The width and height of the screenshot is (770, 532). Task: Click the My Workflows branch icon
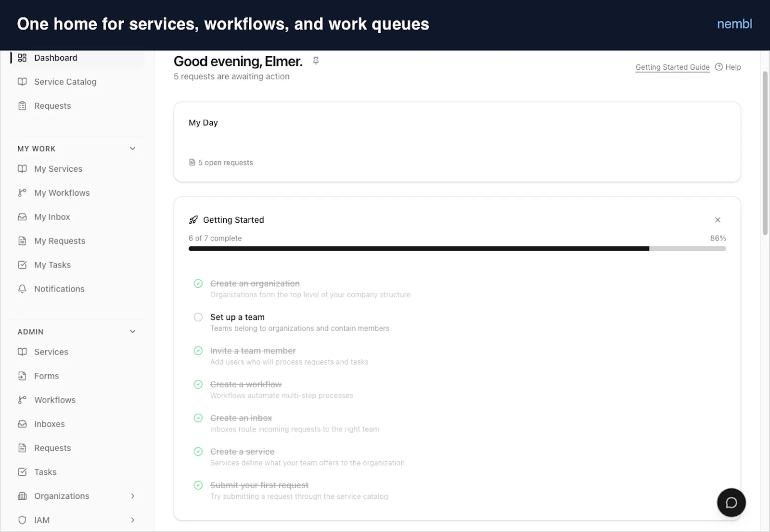22,193
